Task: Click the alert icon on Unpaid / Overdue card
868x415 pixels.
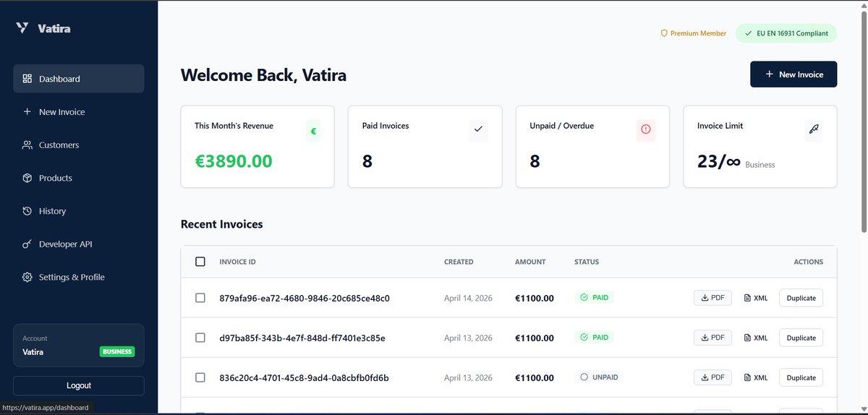Action: click(x=646, y=129)
